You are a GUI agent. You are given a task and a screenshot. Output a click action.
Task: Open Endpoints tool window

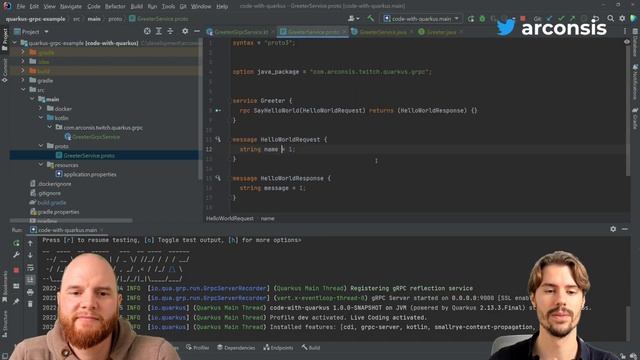(278, 348)
